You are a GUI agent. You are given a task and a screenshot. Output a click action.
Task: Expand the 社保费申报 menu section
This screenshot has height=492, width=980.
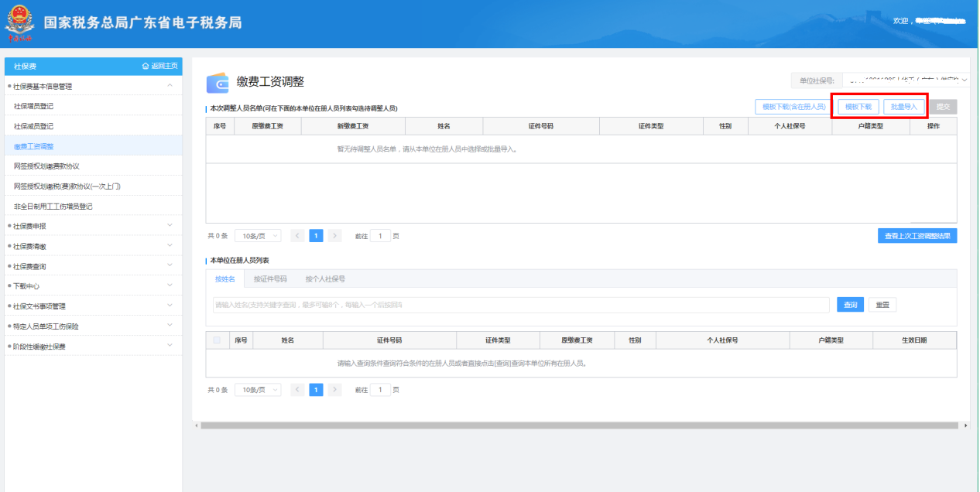170,226
